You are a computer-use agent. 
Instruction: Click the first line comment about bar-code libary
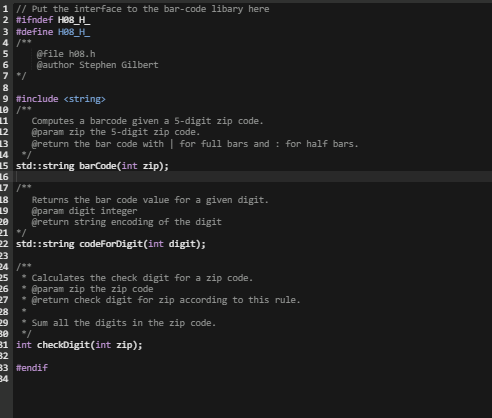click(143, 9)
